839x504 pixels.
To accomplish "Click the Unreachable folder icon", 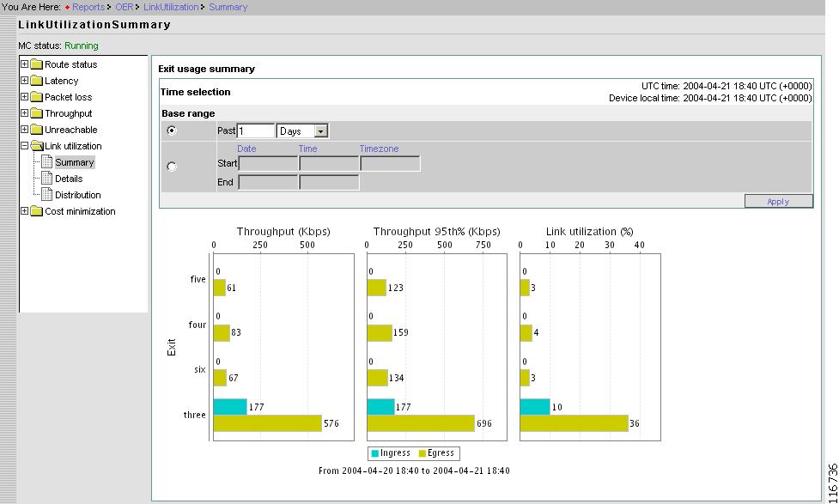I will (36, 130).
